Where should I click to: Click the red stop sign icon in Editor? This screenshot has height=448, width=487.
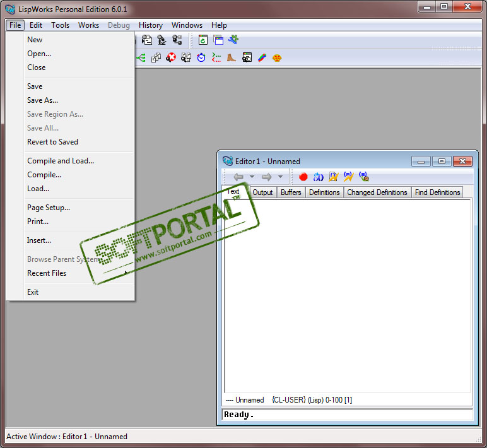tap(303, 177)
